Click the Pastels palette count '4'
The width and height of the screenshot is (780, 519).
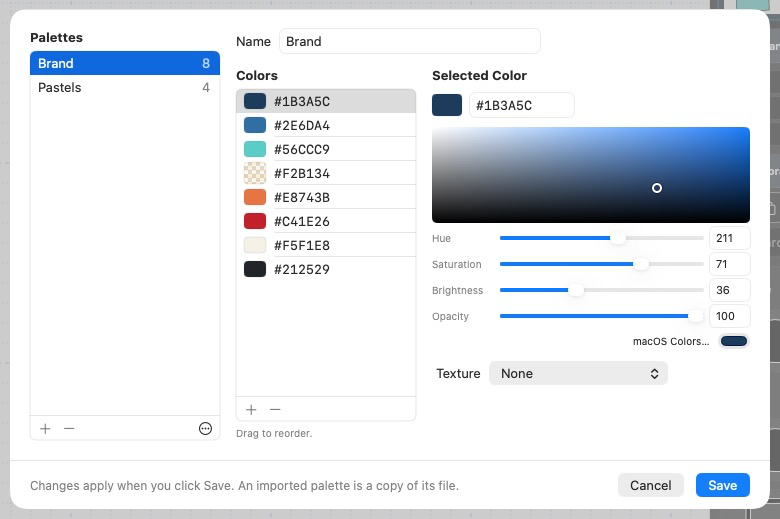[x=206, y=88]
